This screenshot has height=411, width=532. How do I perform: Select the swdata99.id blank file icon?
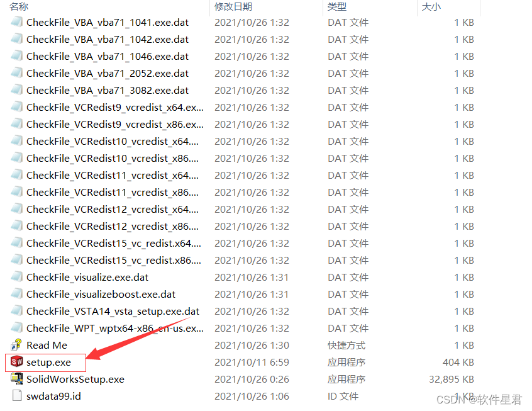click(x=16, y=396)
